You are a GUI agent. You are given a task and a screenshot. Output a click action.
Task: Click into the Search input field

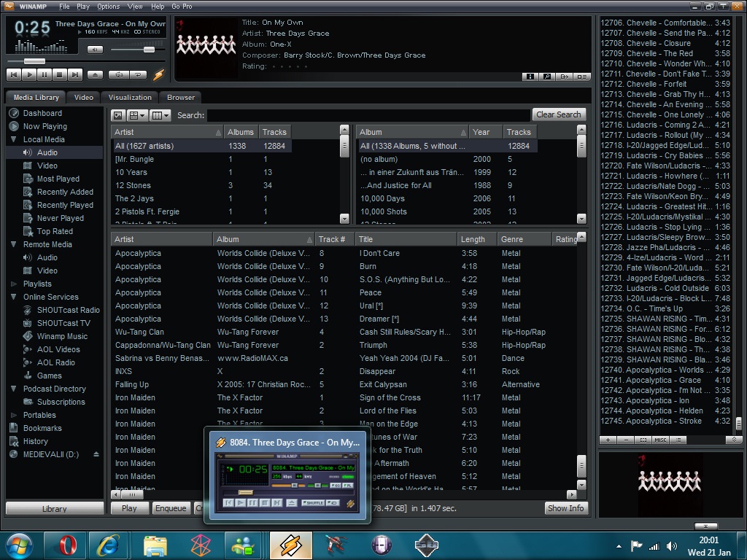click(368, 115)
